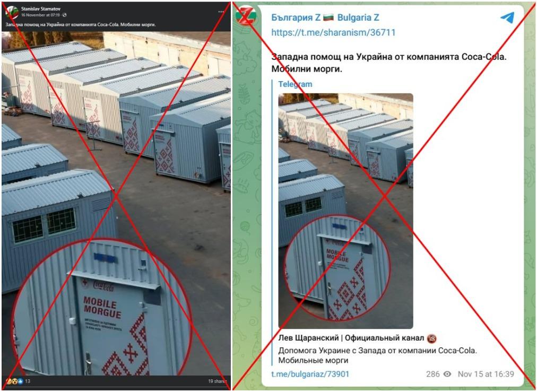Screen dimensions: 537x392
Task: Click the eye views icon near 286
Action: tap(447, 374)
